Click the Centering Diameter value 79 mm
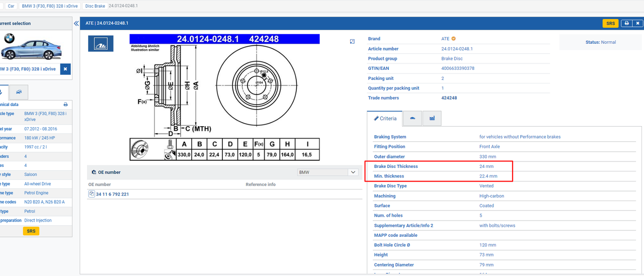 487,265
